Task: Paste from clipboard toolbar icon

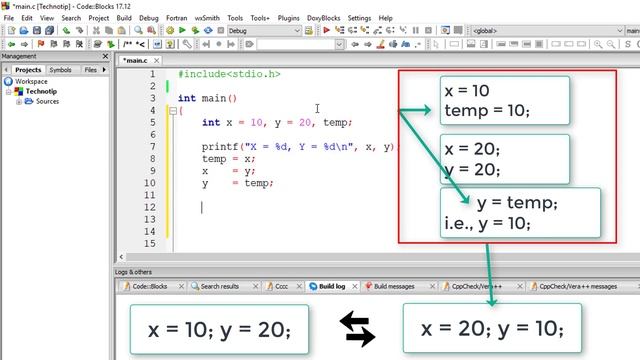Action: [122, 30]
